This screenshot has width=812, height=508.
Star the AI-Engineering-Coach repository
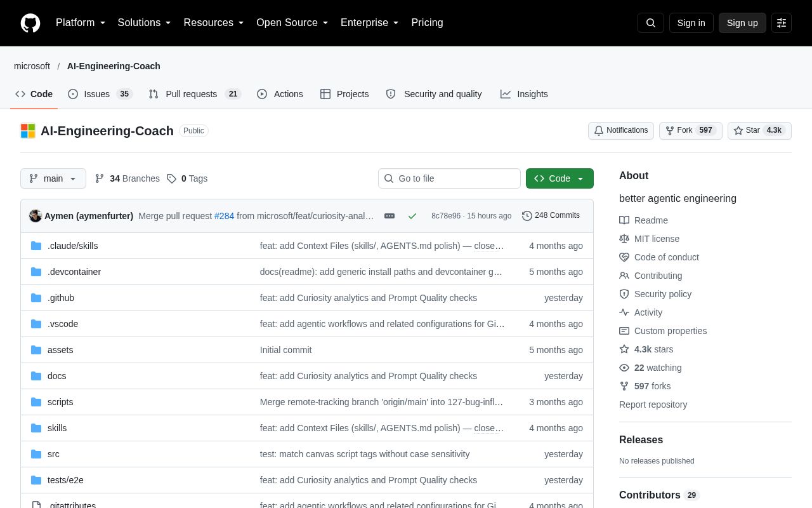[759, 131]
